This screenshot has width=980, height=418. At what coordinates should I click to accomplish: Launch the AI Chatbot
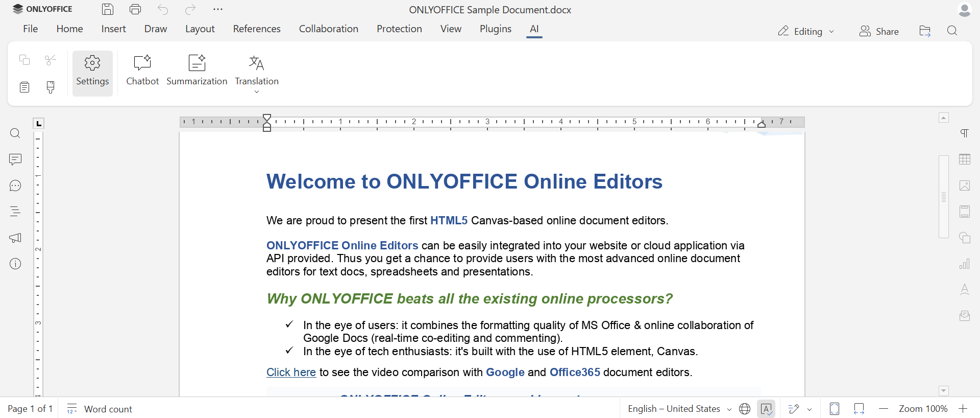pyautogui.click(x=142, y=71)
